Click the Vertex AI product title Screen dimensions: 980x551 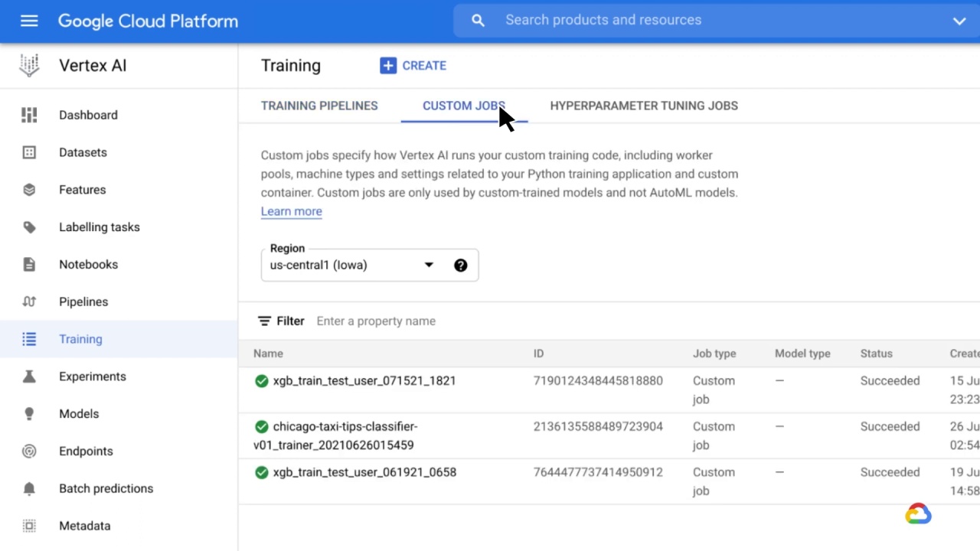(93, 66)
